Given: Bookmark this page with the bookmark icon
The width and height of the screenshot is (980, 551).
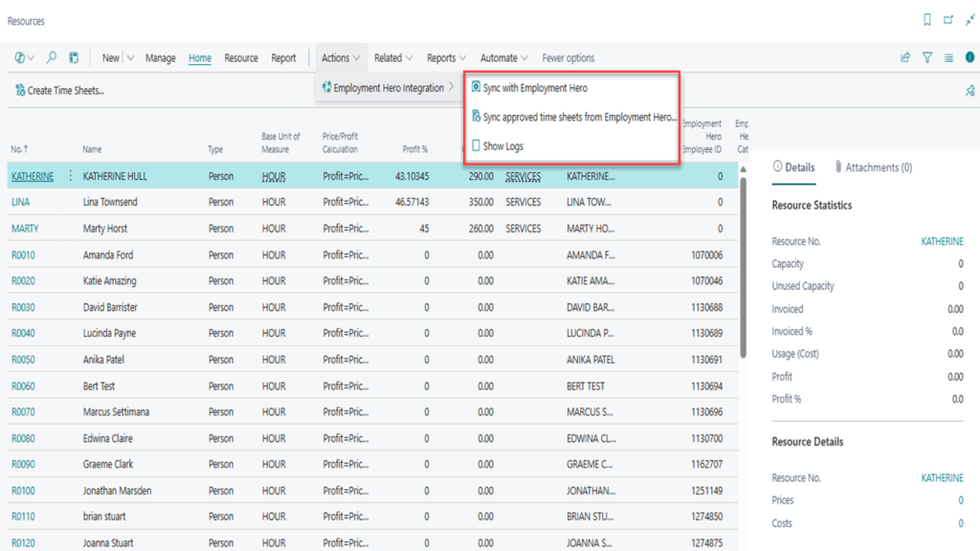Looking at the screenshot, I should (x=926, y=20).
